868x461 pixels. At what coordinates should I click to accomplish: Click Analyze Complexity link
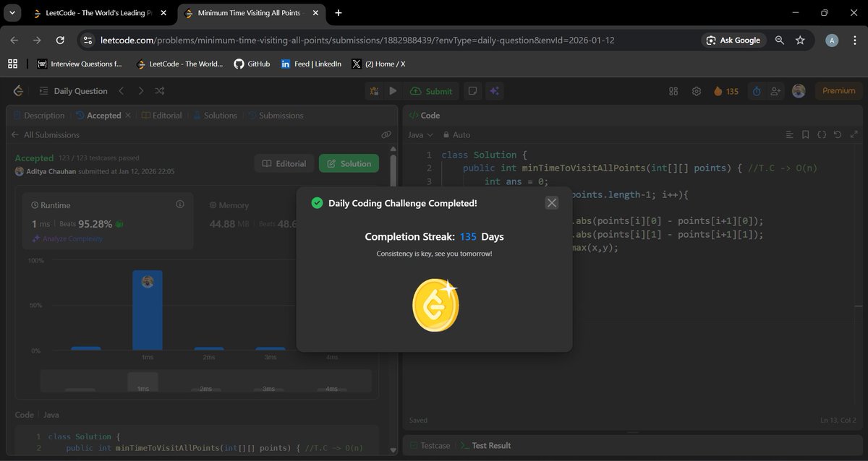click(67, 239)
